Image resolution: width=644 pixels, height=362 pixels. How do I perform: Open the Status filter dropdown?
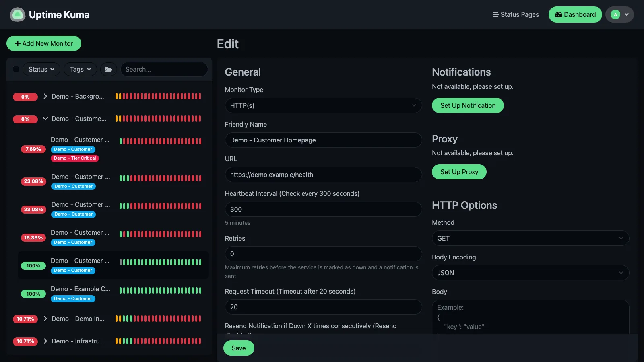tap(41, 69)
